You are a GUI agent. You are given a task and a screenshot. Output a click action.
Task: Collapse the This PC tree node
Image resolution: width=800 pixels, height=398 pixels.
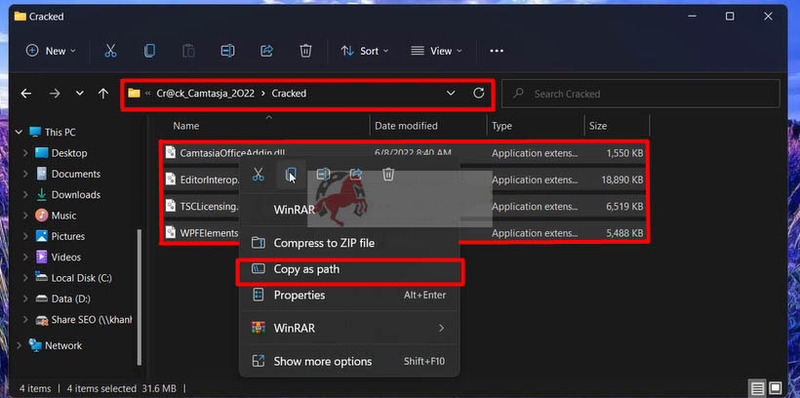click(19, 132)
